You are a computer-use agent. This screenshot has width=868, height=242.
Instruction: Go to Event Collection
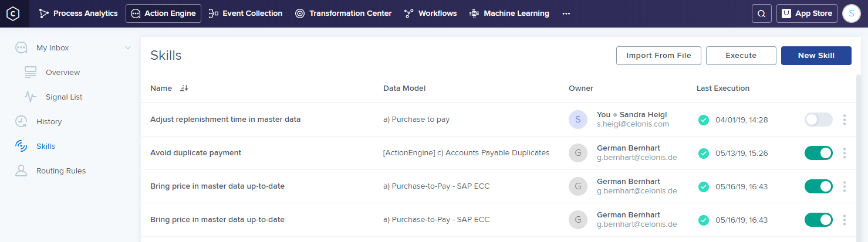pyautogui.click(x=245, y=13)
